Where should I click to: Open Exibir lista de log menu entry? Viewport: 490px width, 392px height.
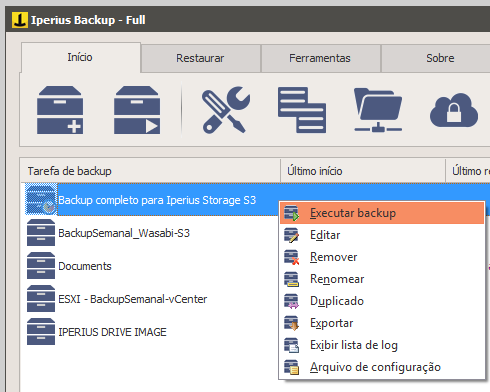coord(382,345)
